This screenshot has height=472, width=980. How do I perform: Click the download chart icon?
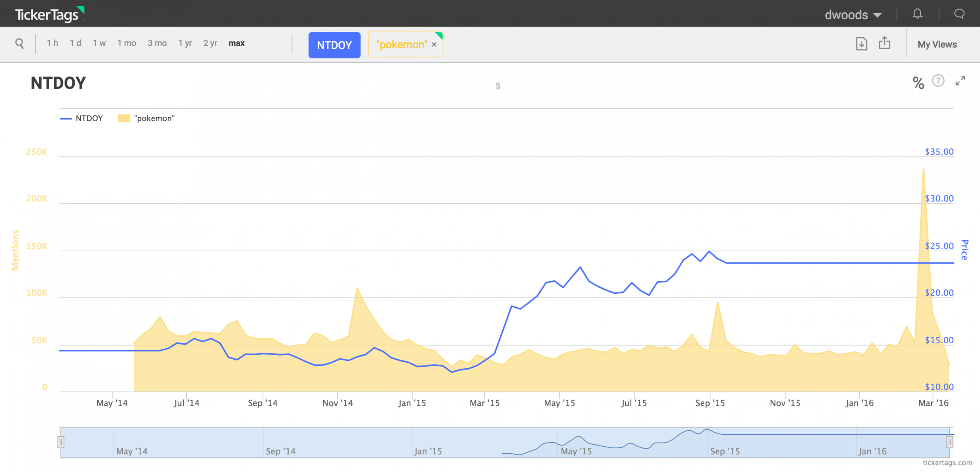coord(861,43)
